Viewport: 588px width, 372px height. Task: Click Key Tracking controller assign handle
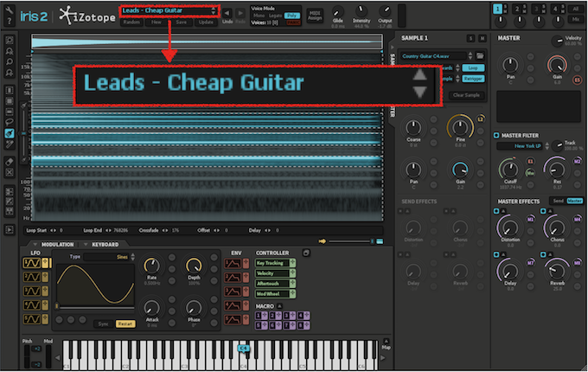(292, 263)
